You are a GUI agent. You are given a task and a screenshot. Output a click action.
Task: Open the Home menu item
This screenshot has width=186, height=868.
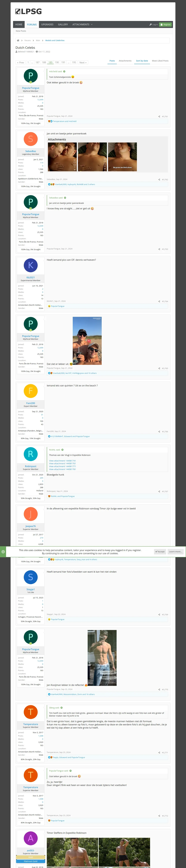19,25
